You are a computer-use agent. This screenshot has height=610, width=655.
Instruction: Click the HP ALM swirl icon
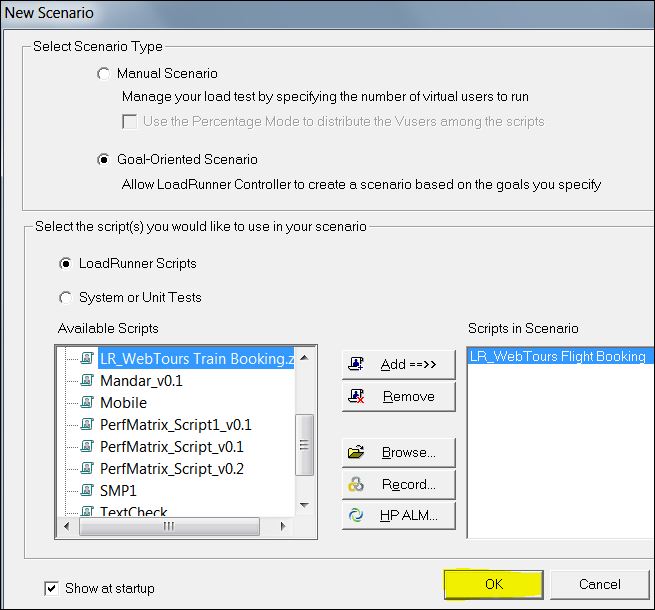point(356,515)
